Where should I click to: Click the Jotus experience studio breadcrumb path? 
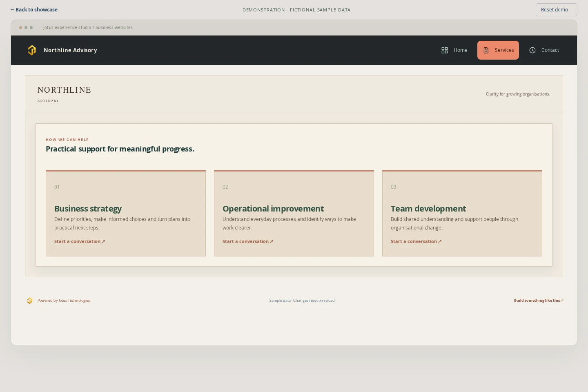click(x=88, y=27)
